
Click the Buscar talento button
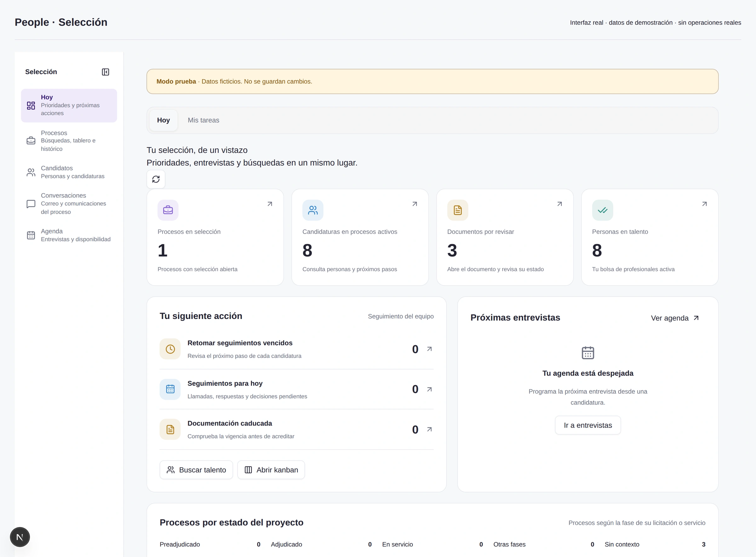[x=196, y=470]
